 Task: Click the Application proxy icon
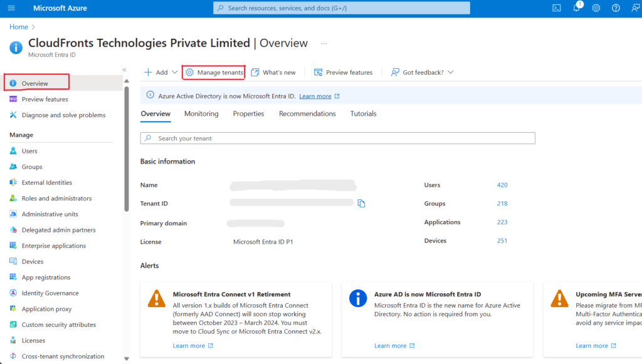13,309
